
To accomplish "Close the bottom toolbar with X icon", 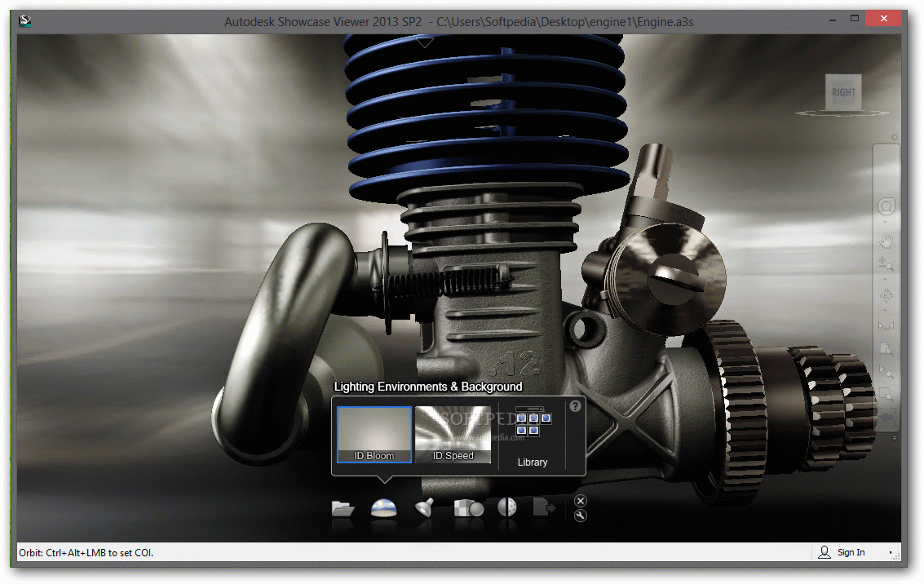I will (581, 501).
